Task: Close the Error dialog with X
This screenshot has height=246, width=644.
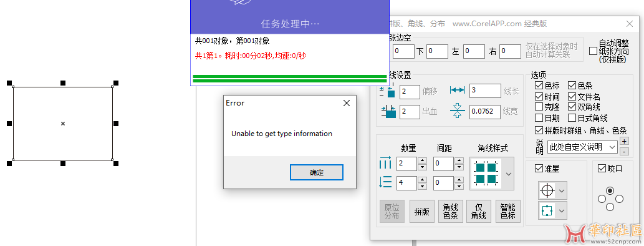Action: click(346, 103)
